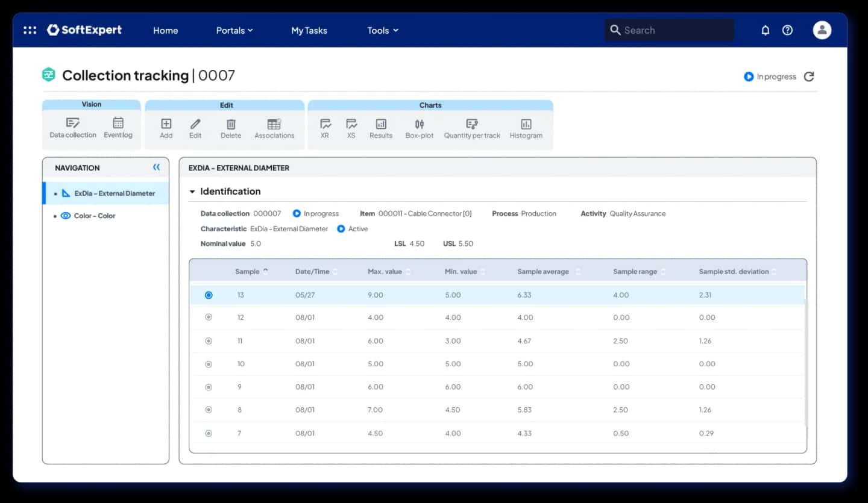This screenshot has height=503, width=868.
Task: Collapse the Identification section
Action: click(192, 192)
